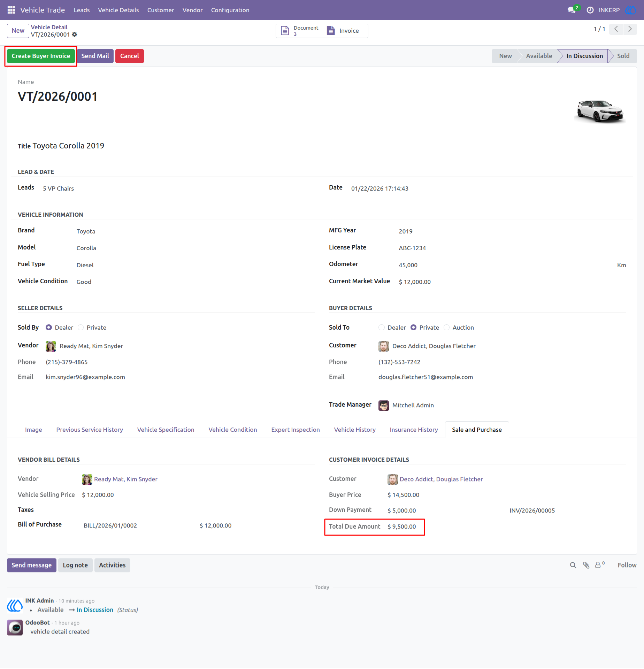Open Deco Addict, Douglas Fletcher customer link

tap(441, 479)
